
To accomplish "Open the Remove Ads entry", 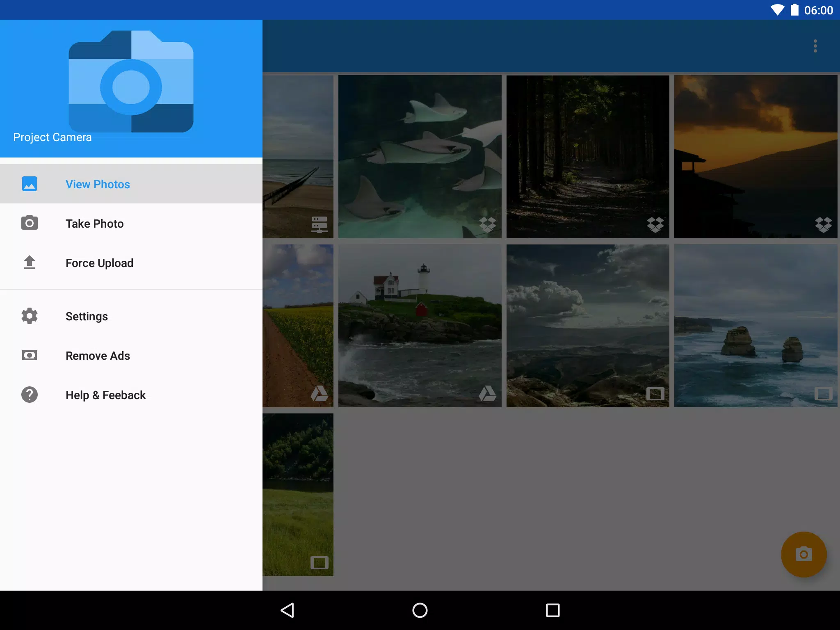I will [x=131, y=355].
